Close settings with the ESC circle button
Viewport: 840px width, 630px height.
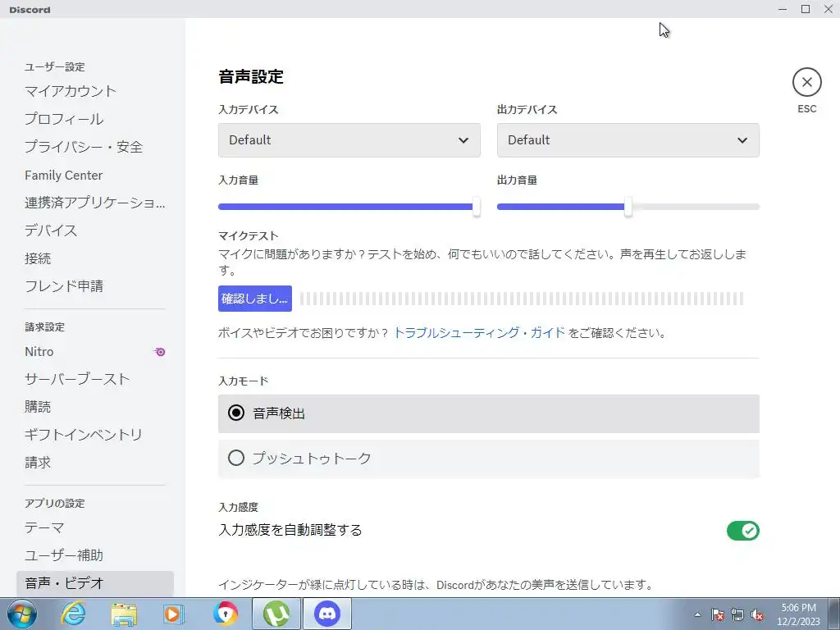(807, 83)
